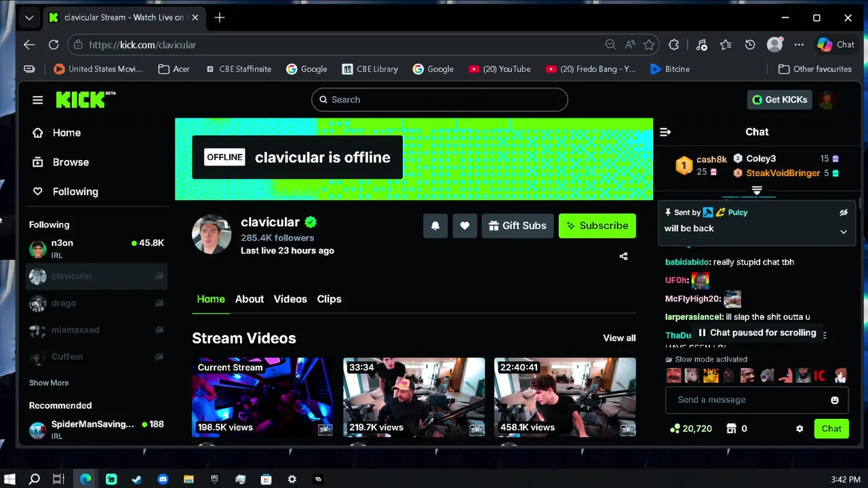Open the Acer bookmarks folder
The width and height of the screenshot is (868, 488).
(174, 69)
